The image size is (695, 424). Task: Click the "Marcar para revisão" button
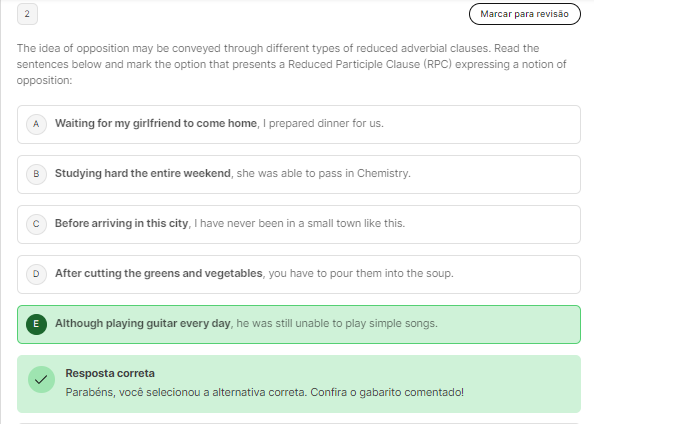pos(524,14)
